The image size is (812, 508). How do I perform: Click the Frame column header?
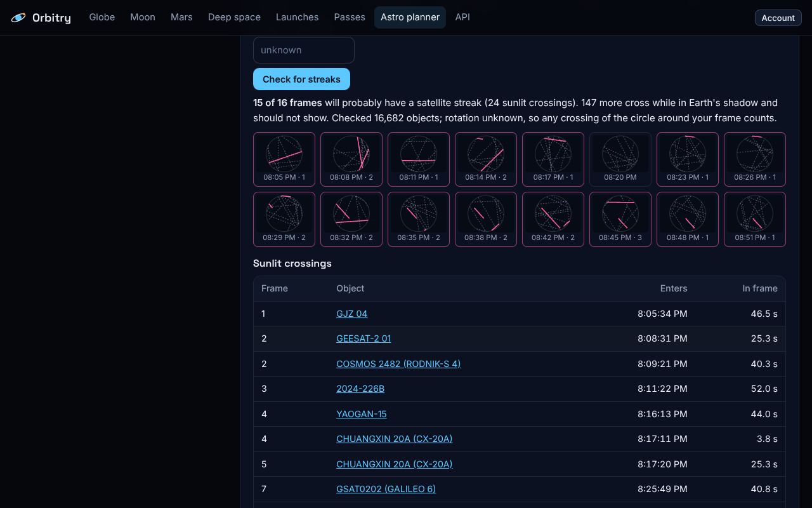point(275,288)
